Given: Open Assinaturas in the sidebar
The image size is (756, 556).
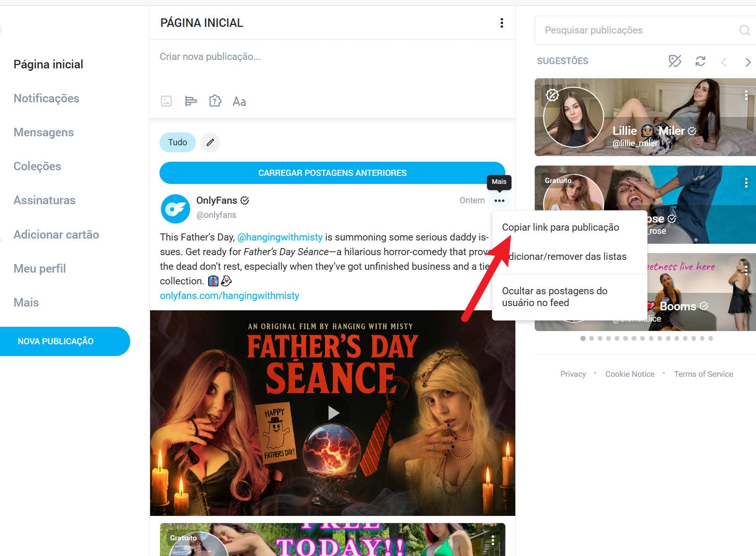Looking at the screenshot, I should 44,200.
